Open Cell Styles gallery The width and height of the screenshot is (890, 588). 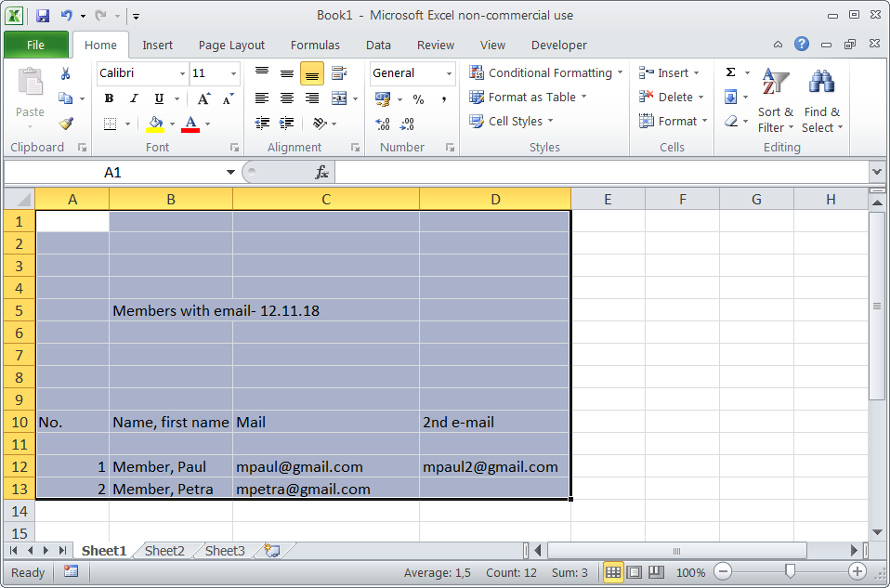[511, 122]
